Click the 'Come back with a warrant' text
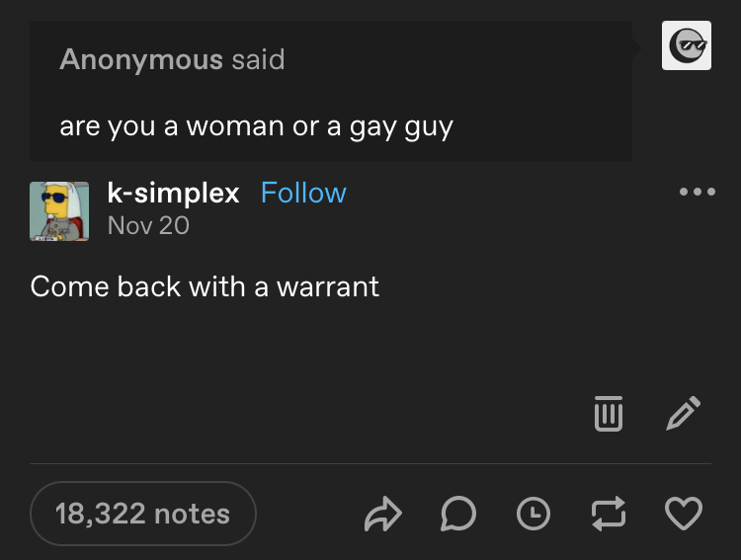The height and width of the screenshot is (560, 741). (x=205, y=286)
